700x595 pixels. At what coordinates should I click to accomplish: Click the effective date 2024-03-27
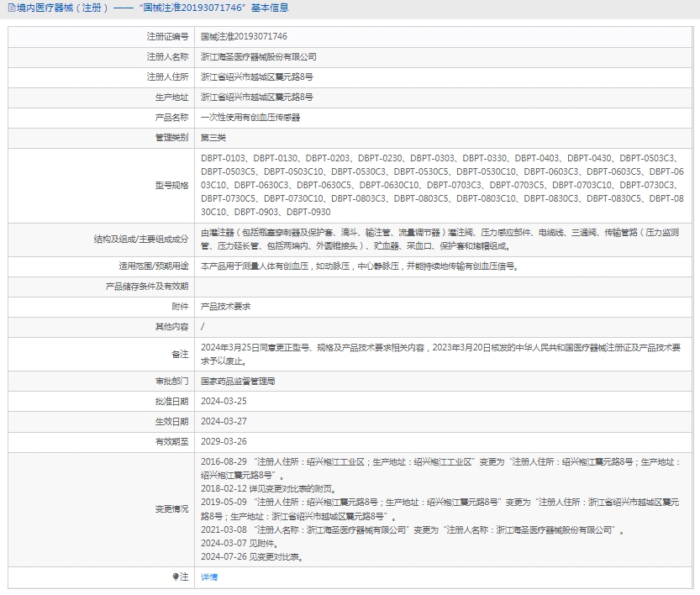point(224,421)
